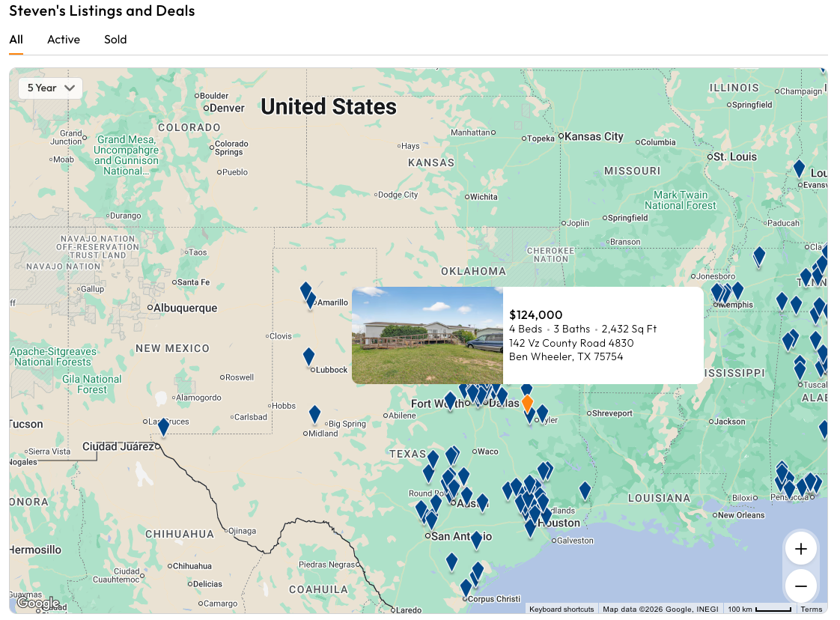Open the property photo thumbnail
This screenshot has width=840, height=620.
(x=427, y=335)
